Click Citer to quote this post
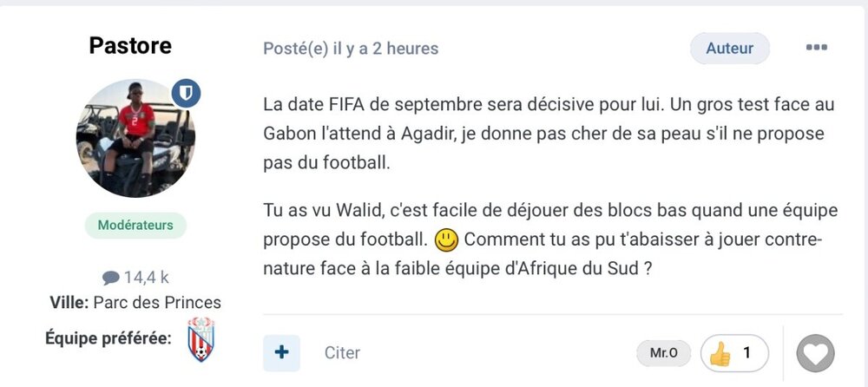 [342, 353]
